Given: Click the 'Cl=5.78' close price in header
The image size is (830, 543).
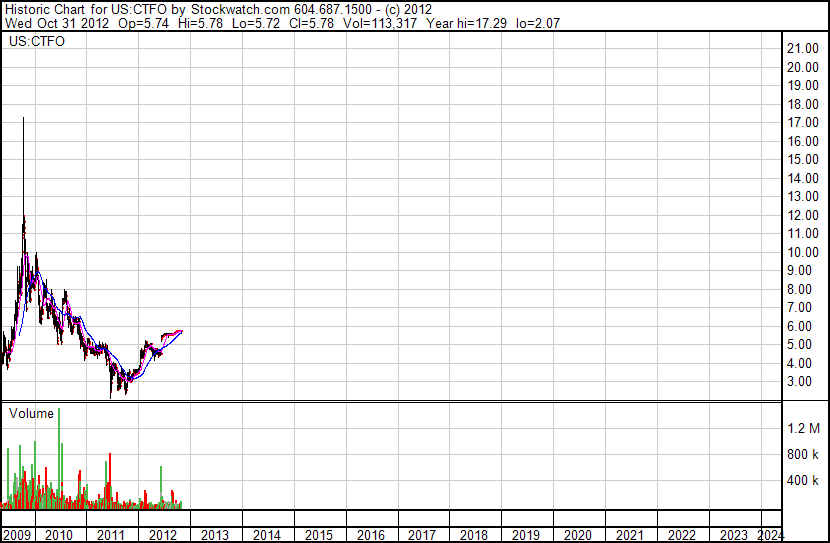Looking at the screenshot, I should pos(312,23).
